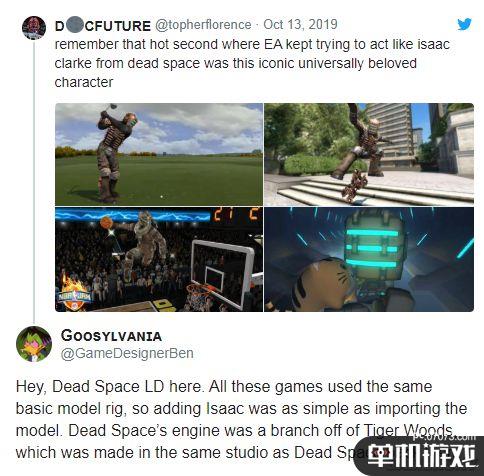Enlarge the tiger mascot helmet image
This screenshot has height=476, width=484.
tap(369, 259)
